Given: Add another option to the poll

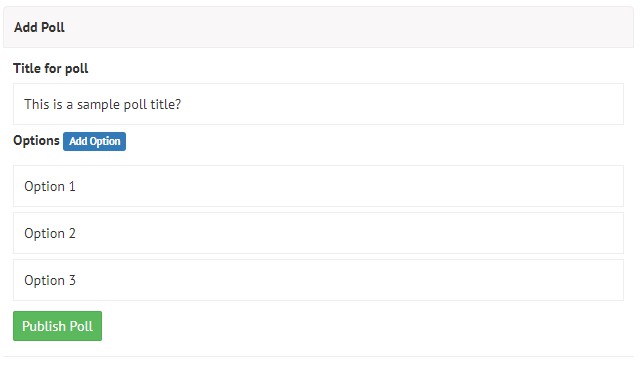Looking at the screenshot, I should click(x=94, y=141).
